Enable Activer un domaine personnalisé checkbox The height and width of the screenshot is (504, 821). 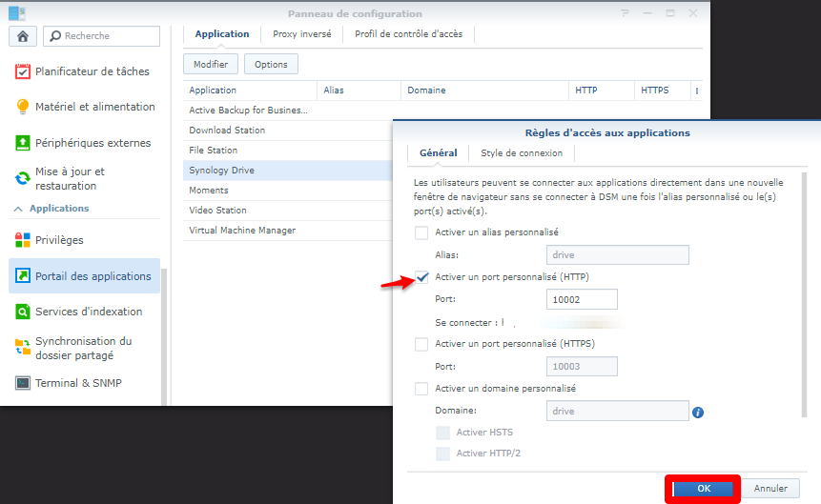click(x=421, y=389)
